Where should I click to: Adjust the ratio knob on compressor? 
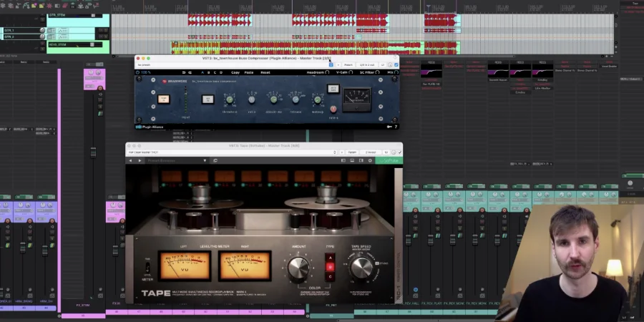252,99
